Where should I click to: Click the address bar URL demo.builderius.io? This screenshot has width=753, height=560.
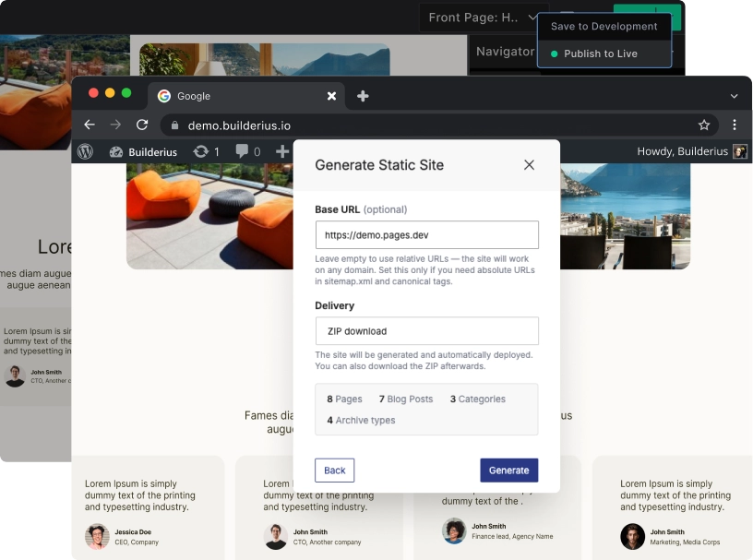(x=239, y=125)
